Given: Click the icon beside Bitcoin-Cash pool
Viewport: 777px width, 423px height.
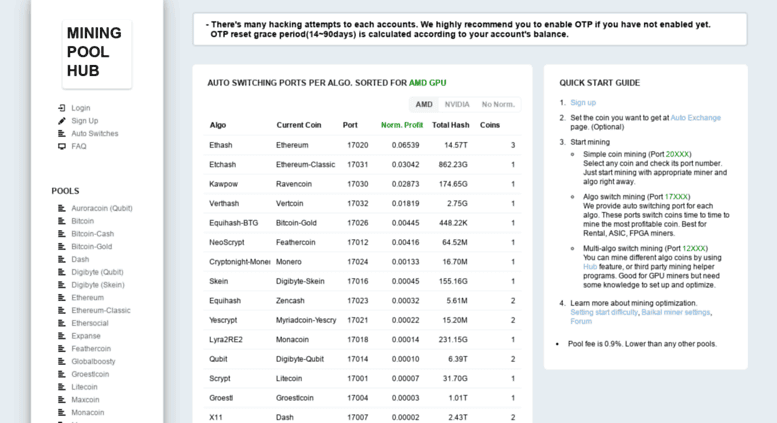Looking at the screenshot, I should coord(61,234).
